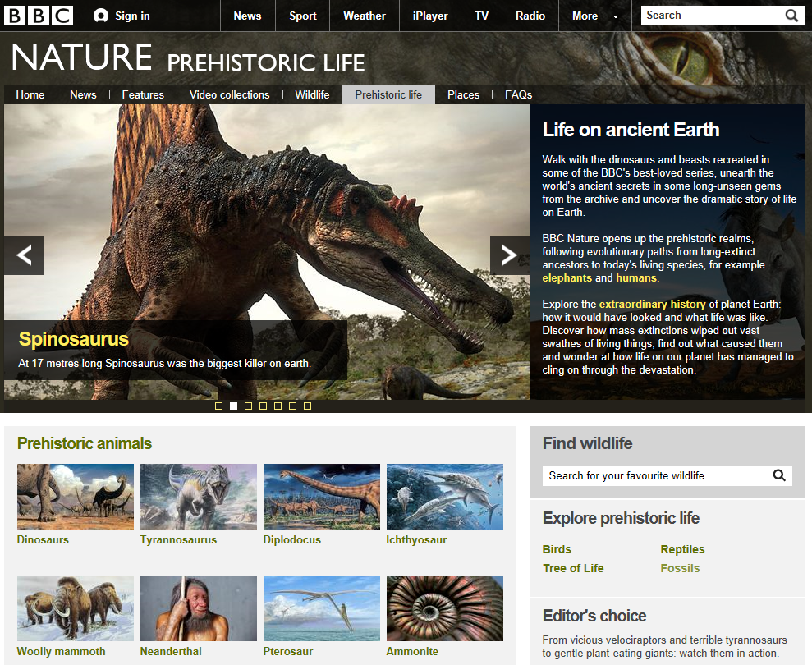The height and width of the screenshot is (665, 812).
Task: Click the Sign in person icon
Action: pos(99,15)
